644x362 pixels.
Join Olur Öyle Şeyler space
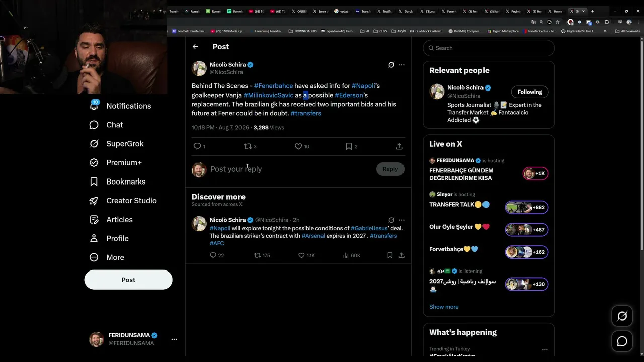click(527, 230)
